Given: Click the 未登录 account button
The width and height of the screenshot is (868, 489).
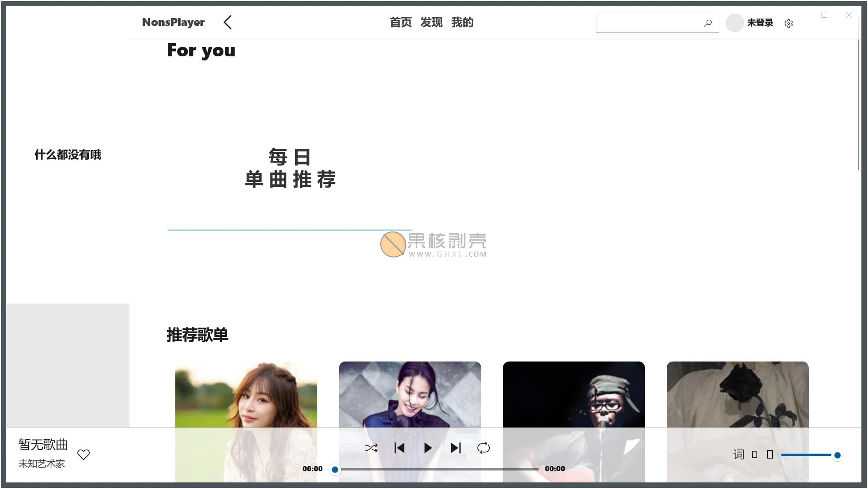Looking at the screenshot, I should (x=750, y=23).
